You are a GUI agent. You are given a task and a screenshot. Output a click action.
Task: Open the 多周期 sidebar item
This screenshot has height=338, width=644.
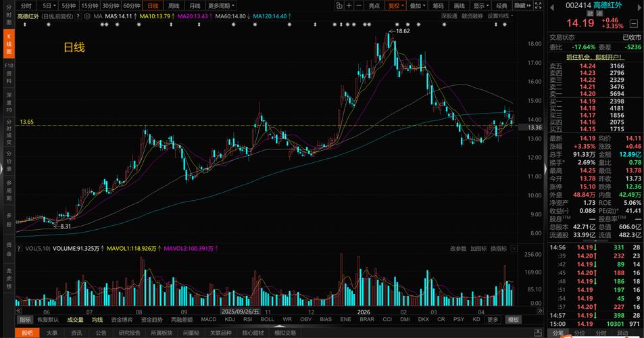[x=9, y=190]
